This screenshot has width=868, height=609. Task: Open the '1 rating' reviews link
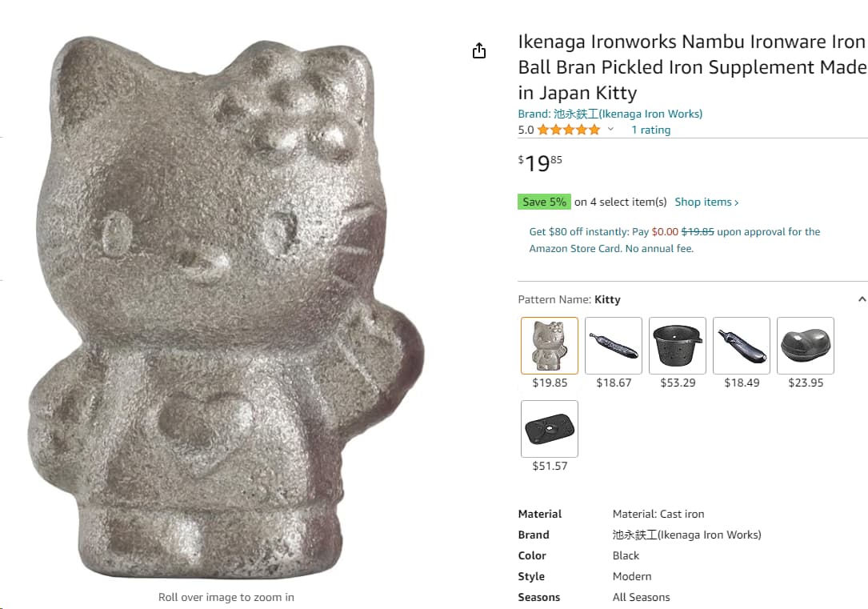650,130
